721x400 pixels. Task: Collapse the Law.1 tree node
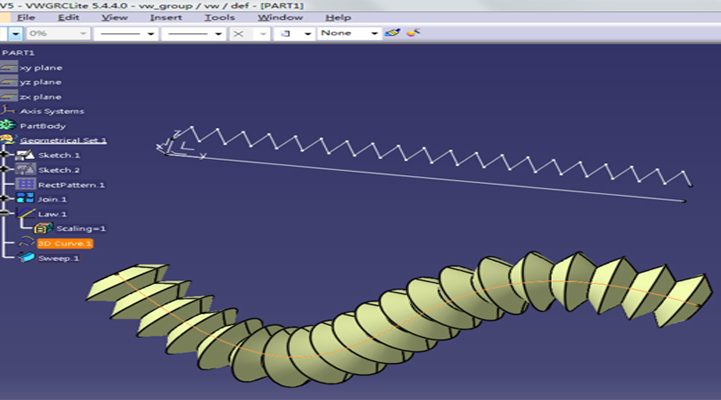pyautogui.click(x=7, y=213)
